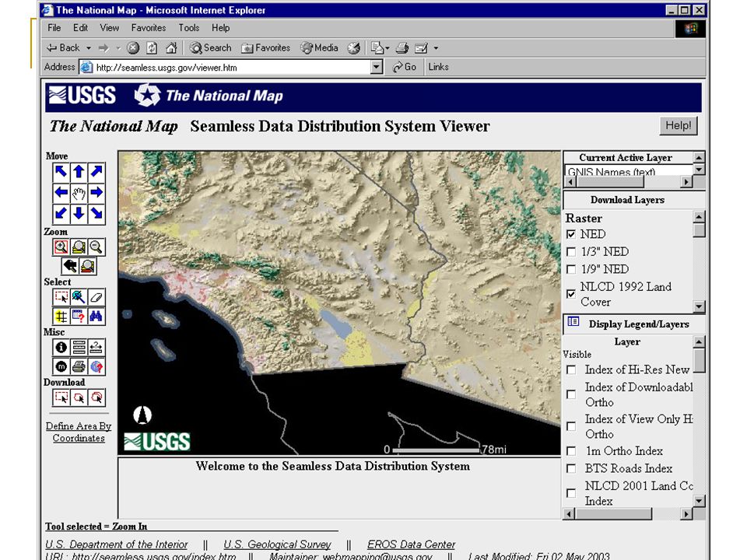
Task: Open EROS Data Center link
Action: point(411,544)
